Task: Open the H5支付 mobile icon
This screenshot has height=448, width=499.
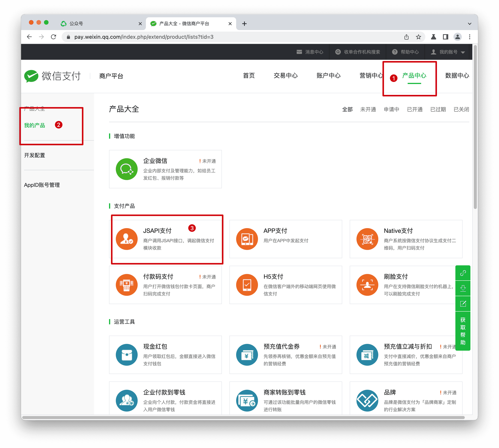Action: pyautogui.click(x=247, y=285)
